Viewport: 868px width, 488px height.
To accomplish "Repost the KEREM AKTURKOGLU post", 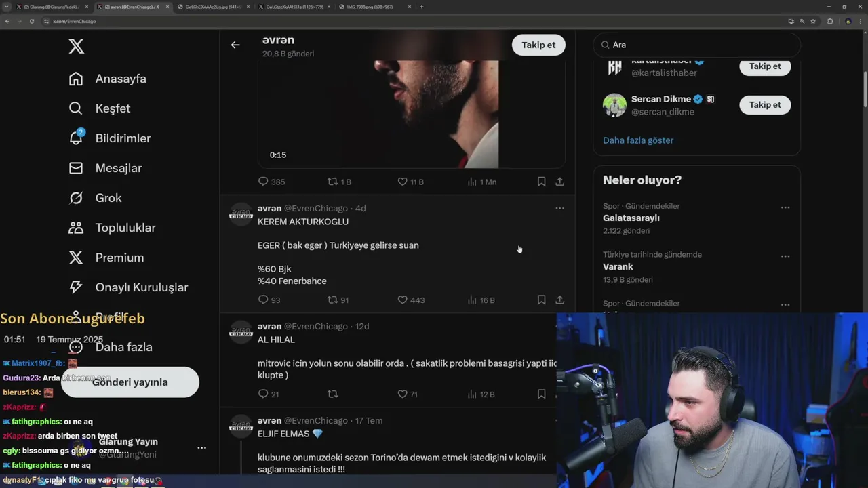I will pyautogui.click(x=338, y=300).
